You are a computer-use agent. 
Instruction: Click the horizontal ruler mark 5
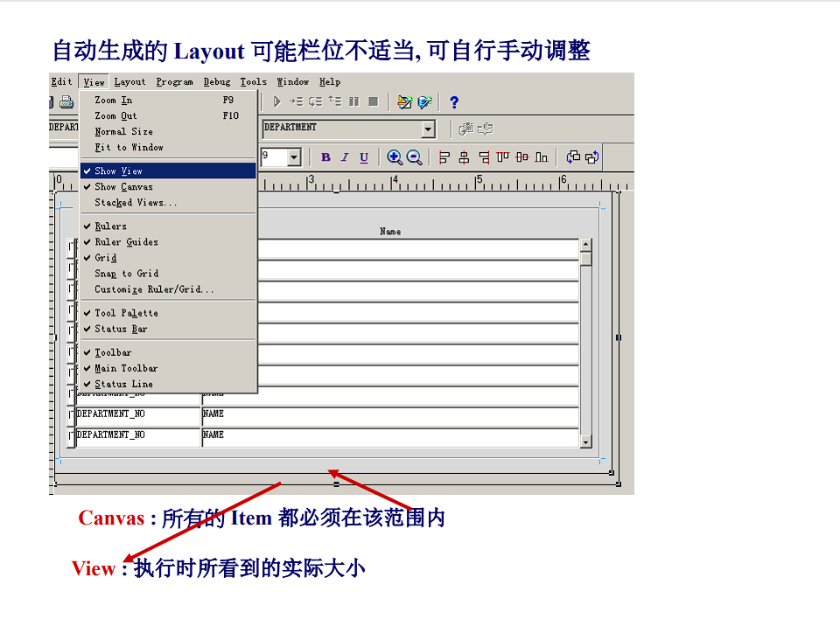point(479,179)
